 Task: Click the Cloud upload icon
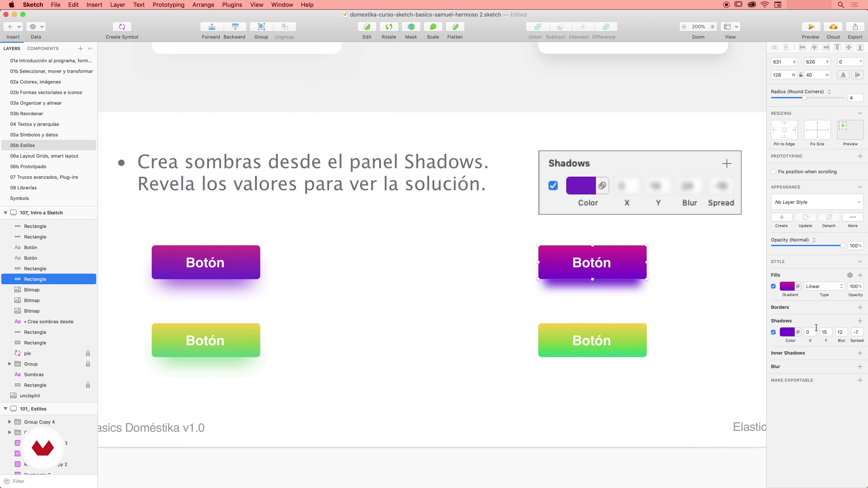pyautogui.click(x=833, y=27)
